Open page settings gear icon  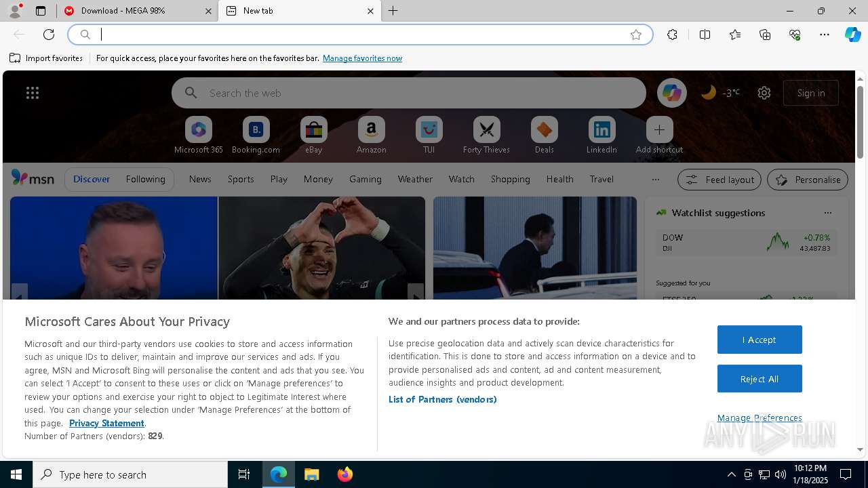point(764,93)
